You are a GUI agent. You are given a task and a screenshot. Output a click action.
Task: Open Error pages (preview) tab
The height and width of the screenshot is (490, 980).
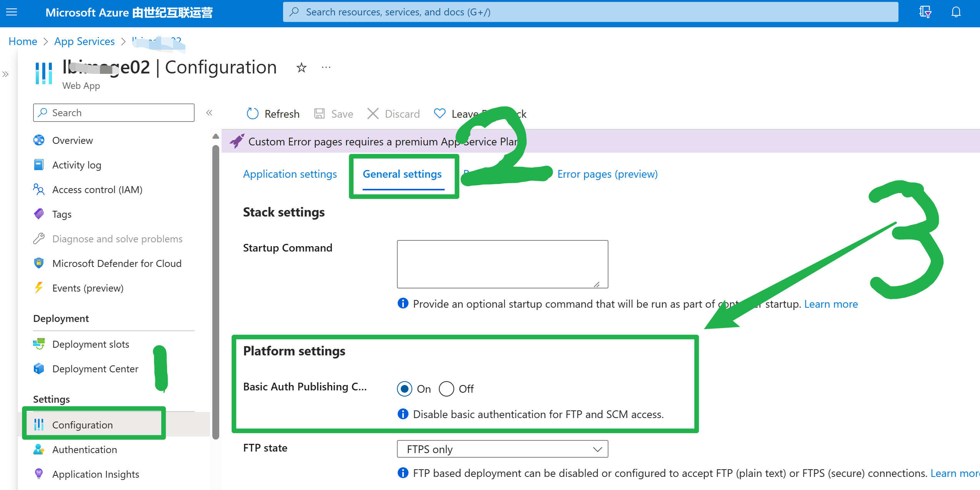click(x=607, y=174)
